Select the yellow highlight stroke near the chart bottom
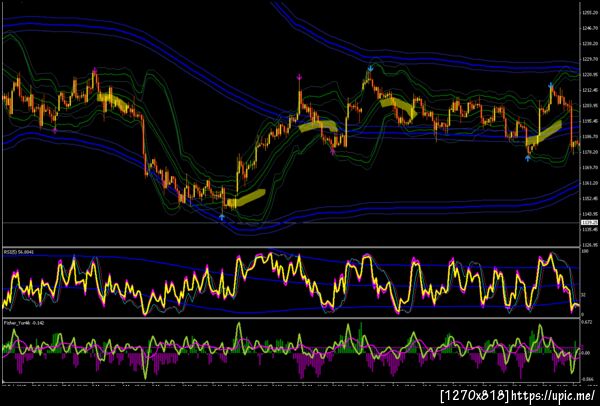Image resolution: width=600 pixels, height=406 pixels. [246, 198]
